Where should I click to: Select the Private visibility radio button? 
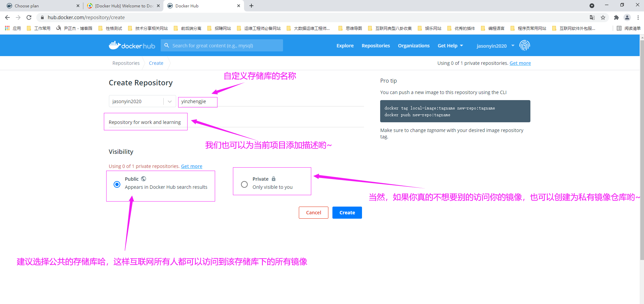(x=244, y=184)
